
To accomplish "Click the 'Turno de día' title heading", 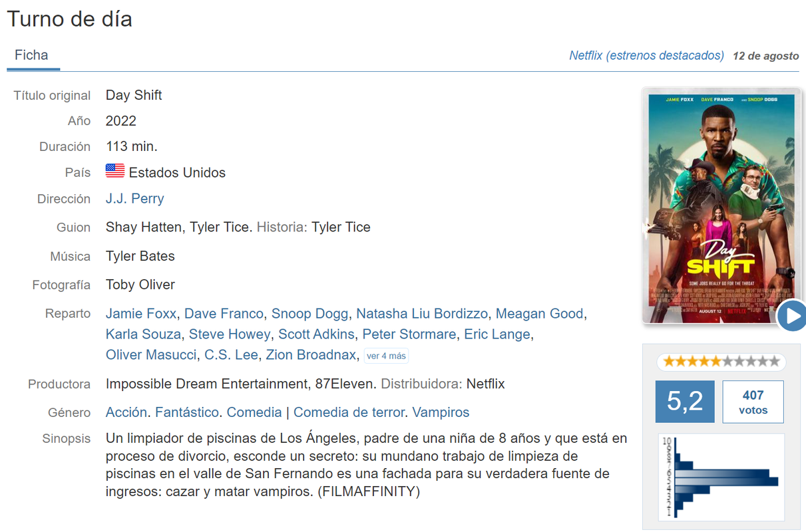I will pos(69,19).
